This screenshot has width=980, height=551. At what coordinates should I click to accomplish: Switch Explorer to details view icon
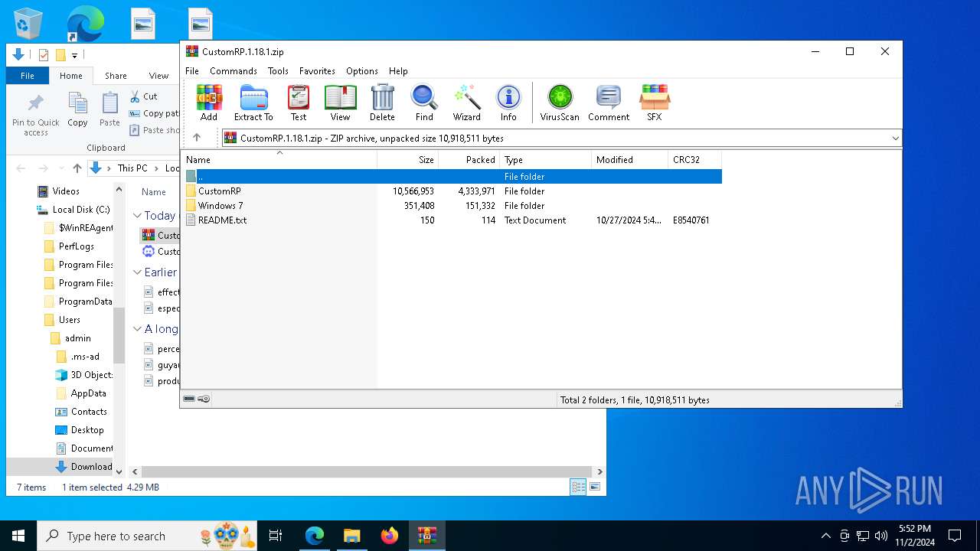point(578,487)
